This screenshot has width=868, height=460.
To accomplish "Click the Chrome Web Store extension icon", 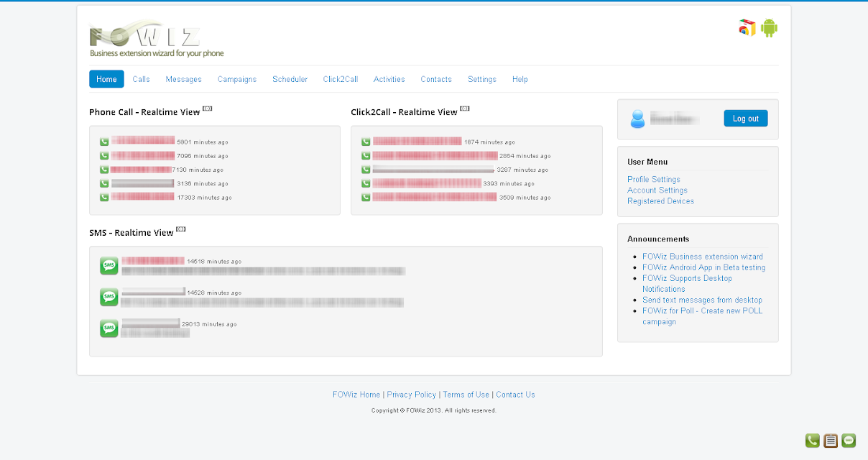I will tap(747, 28).
